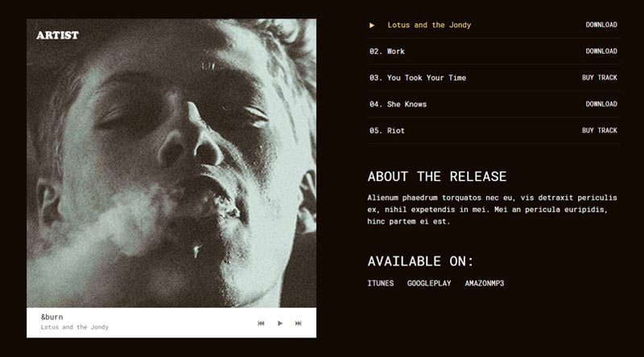Open the AmazonMP3 store link

[485, 283]
